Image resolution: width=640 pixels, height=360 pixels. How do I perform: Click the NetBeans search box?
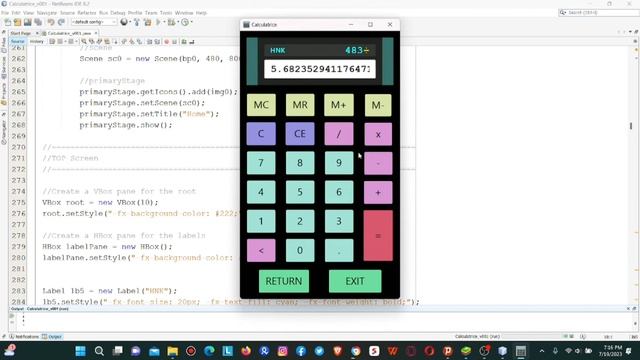point(598,13)
